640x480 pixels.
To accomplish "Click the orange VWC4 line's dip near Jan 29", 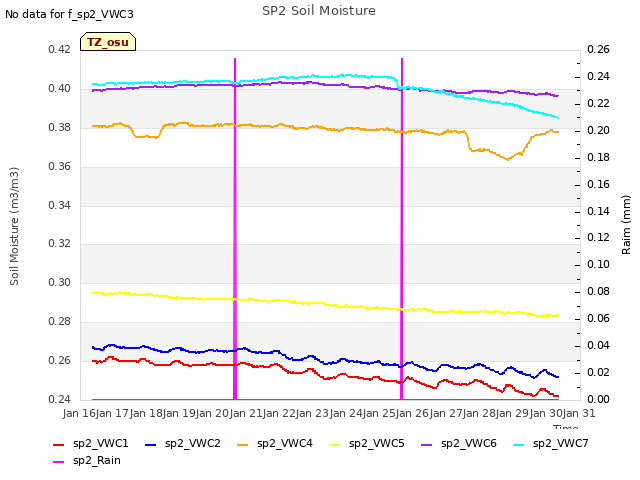I will coord(507,158).
